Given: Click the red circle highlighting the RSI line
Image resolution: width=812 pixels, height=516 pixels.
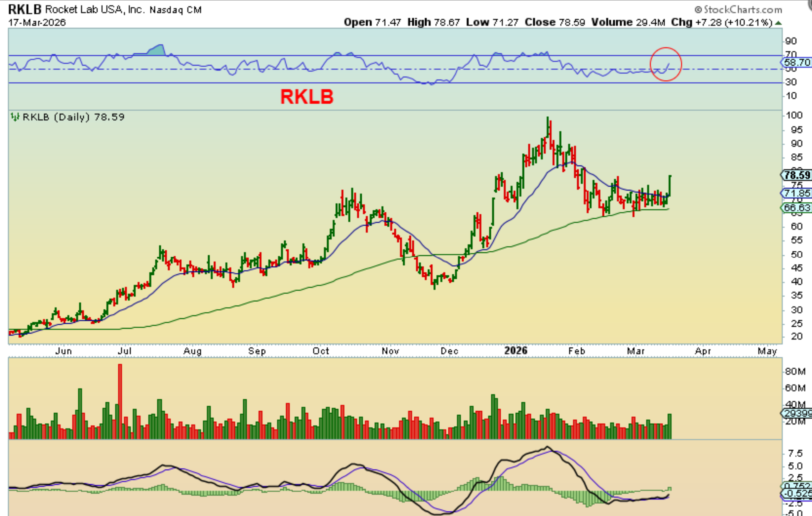Looking at the screenshot, I should [665, 64].
